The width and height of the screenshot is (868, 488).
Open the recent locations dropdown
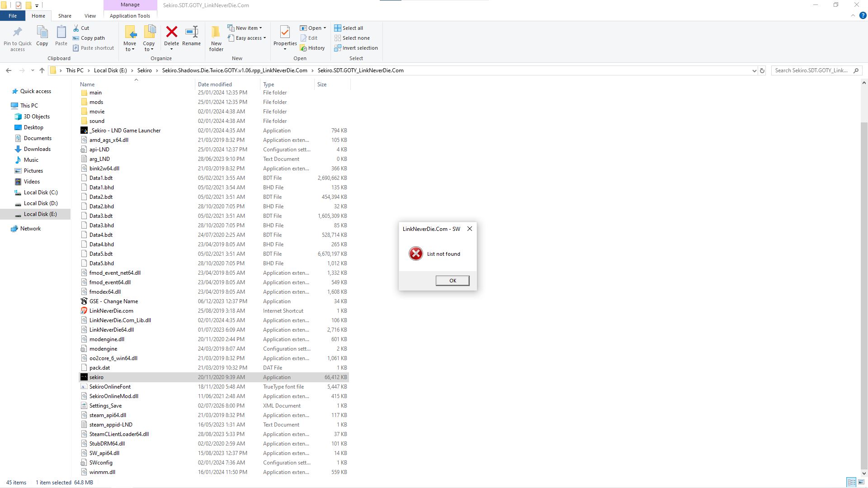33,70
